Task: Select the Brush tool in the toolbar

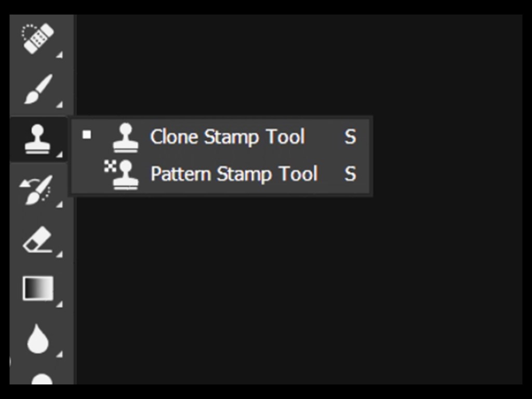Action: point(38,88)
